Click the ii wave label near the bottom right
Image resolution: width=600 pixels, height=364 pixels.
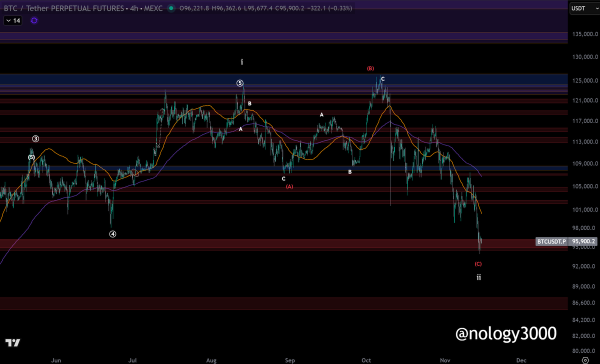pos(479,277)
